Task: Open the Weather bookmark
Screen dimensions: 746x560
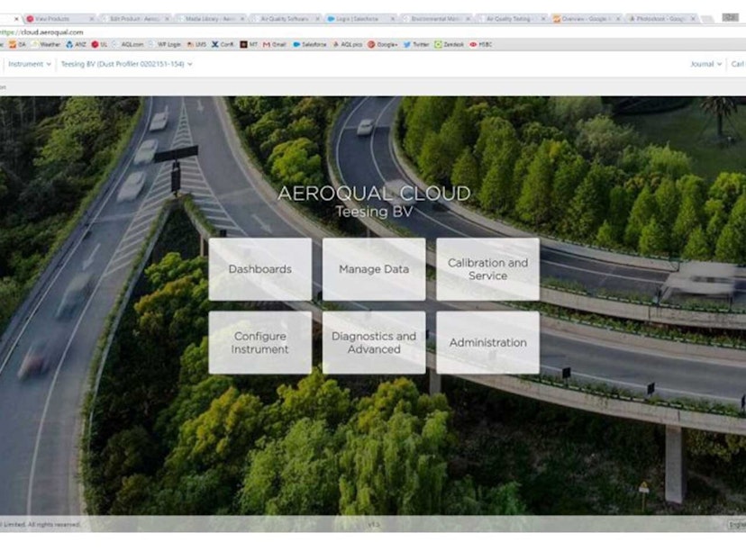Action: click(x=49, y=43)
